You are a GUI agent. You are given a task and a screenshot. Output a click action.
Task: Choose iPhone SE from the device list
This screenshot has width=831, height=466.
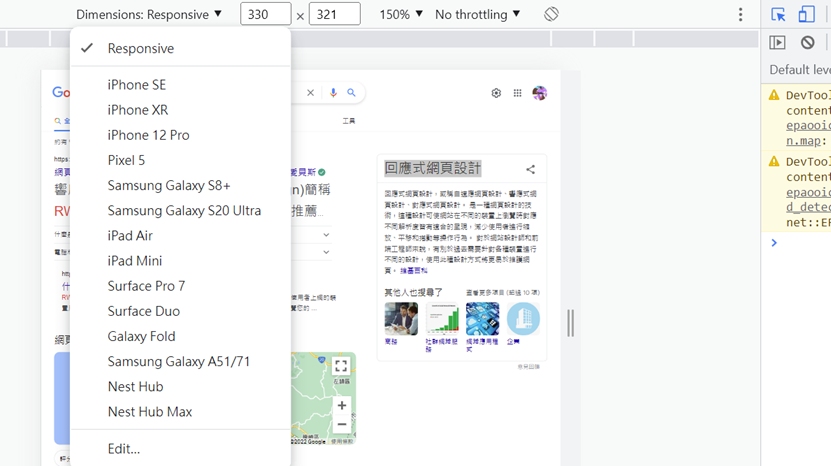[x=180, y=85]
